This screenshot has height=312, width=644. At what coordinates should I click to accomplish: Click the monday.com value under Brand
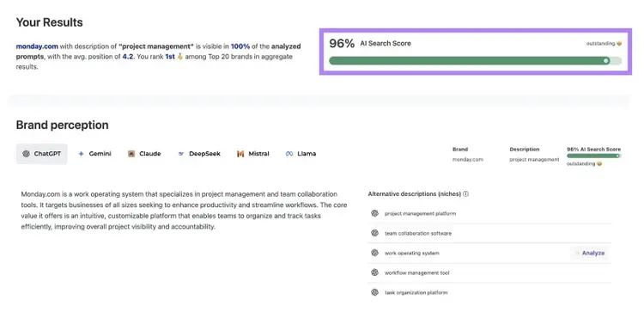click(468, 160)
